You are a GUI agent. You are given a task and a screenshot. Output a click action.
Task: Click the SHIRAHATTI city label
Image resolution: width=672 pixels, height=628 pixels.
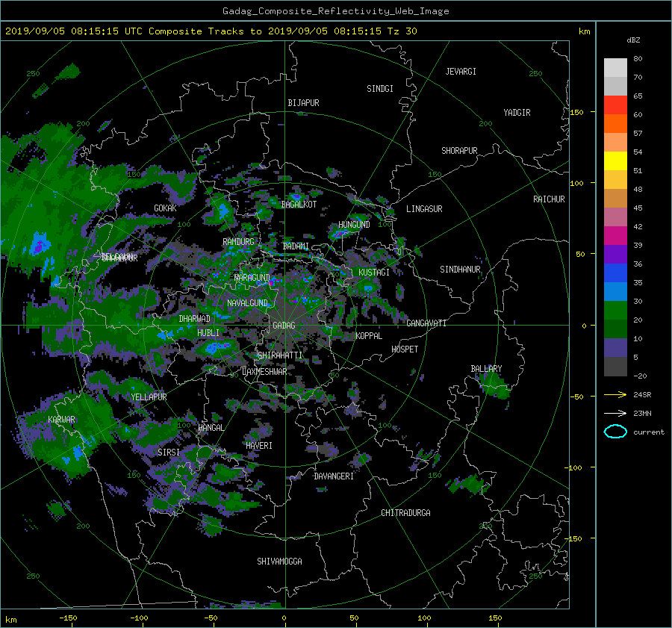coord(280,355)
